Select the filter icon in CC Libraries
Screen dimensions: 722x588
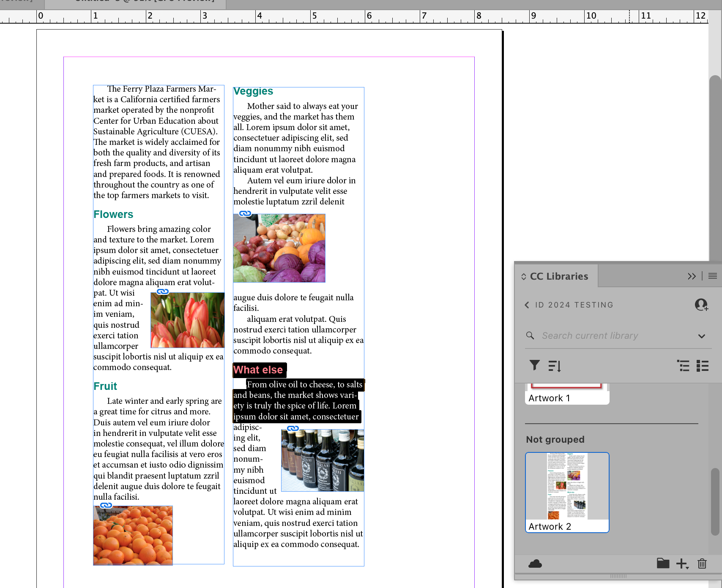[535, 365]
